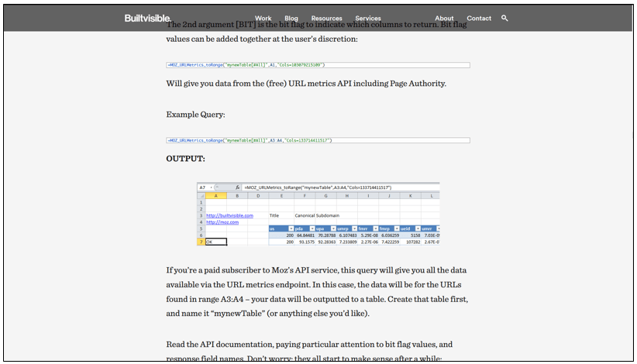Click the http://builtvisible.com cell link
The image size is (637, 364).
click(x=229, y=215)
